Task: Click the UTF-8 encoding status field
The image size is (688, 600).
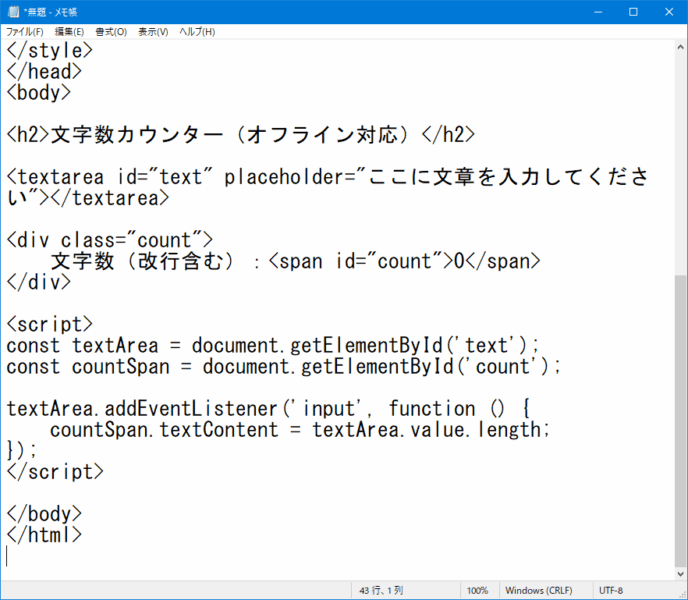Action: tap(611, 590)
